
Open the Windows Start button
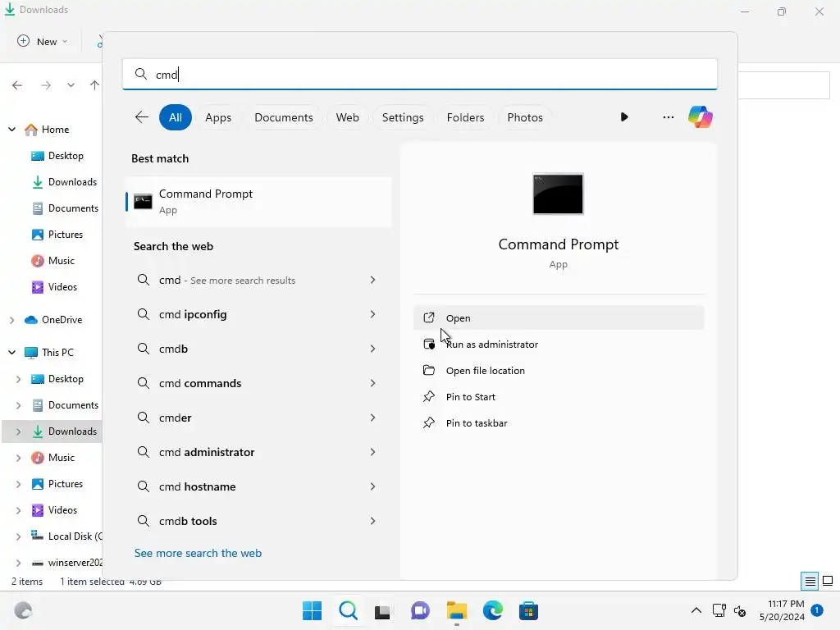tap(313, 610)
